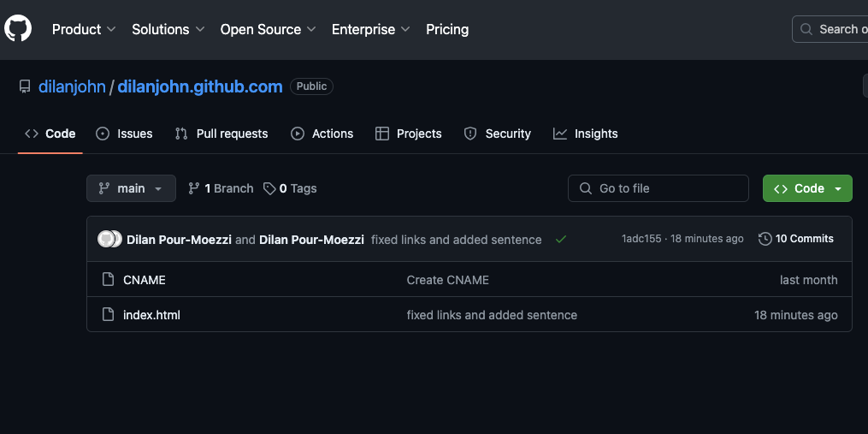
Task: Select the Insights tab
Action: (586, 134)
